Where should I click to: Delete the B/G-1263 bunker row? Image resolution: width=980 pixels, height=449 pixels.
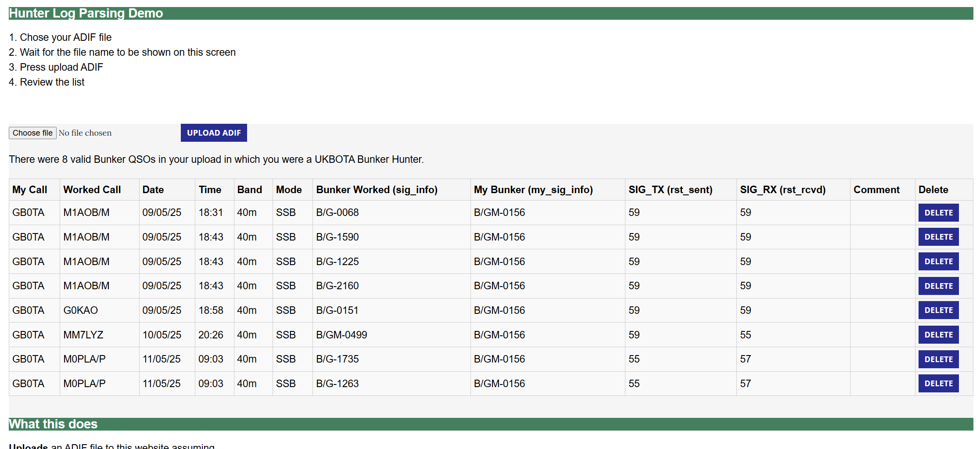(x=938, y=384)
